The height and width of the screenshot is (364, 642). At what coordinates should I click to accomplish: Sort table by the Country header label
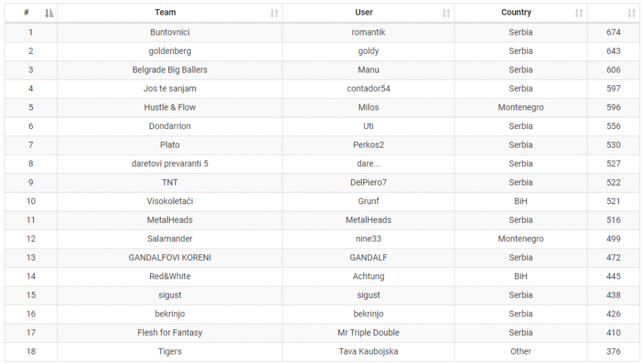(x=516, y=12)
